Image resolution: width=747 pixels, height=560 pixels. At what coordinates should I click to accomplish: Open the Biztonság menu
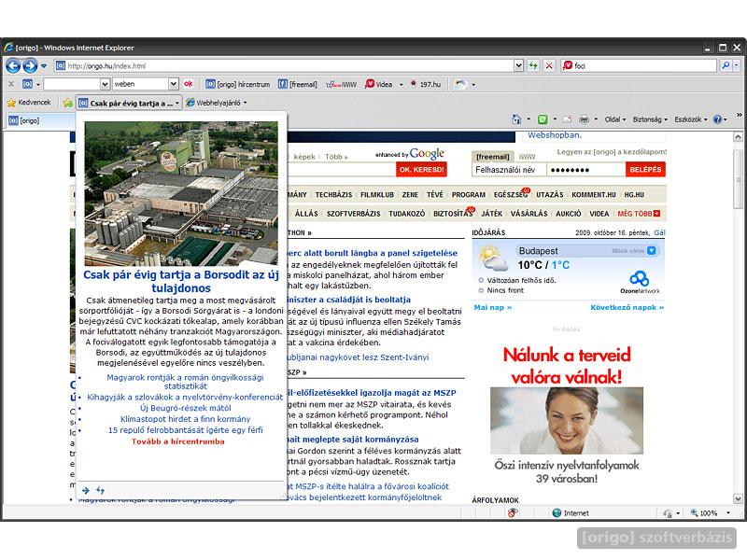click(650, 119)
